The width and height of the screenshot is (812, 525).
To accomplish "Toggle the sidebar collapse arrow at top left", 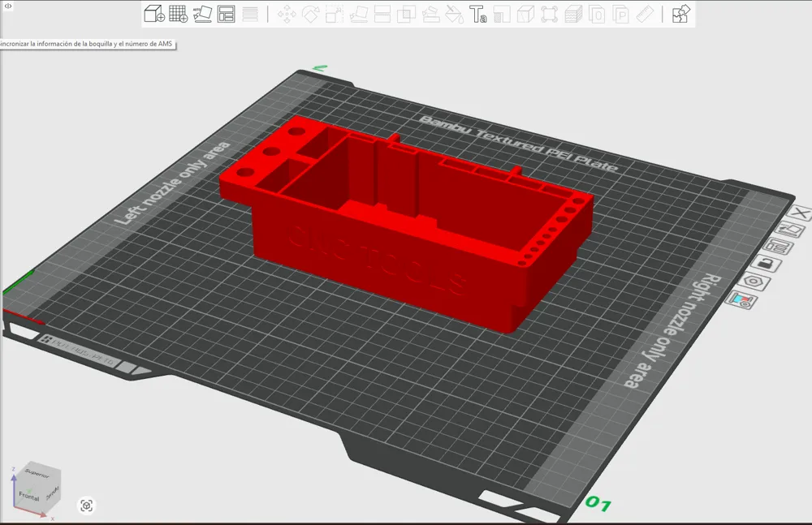I will pos(8,6).
